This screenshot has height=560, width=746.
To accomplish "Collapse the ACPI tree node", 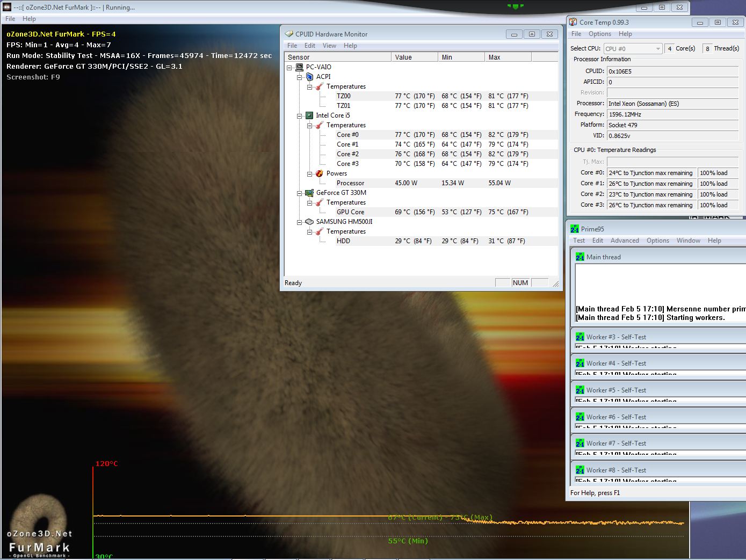I will (x=300, y=77).
